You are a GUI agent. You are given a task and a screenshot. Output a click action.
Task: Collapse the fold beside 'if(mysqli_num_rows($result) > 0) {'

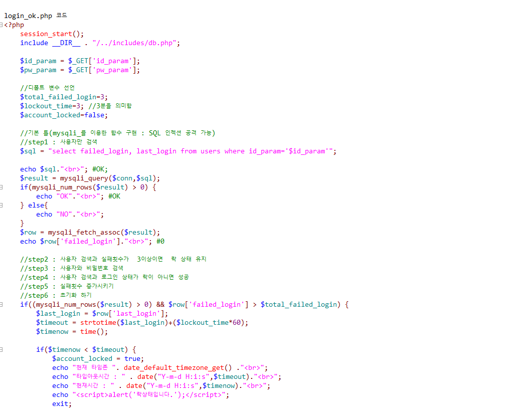pyautogui.click(x=2, y=187)
